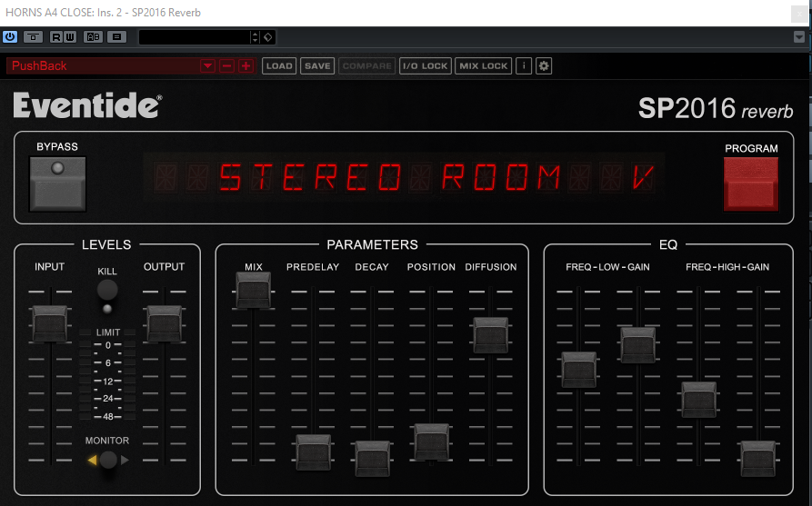The image size is (812, 506).
Task: Close the SP2016 Reverb window
Action: tap(799, 14)
